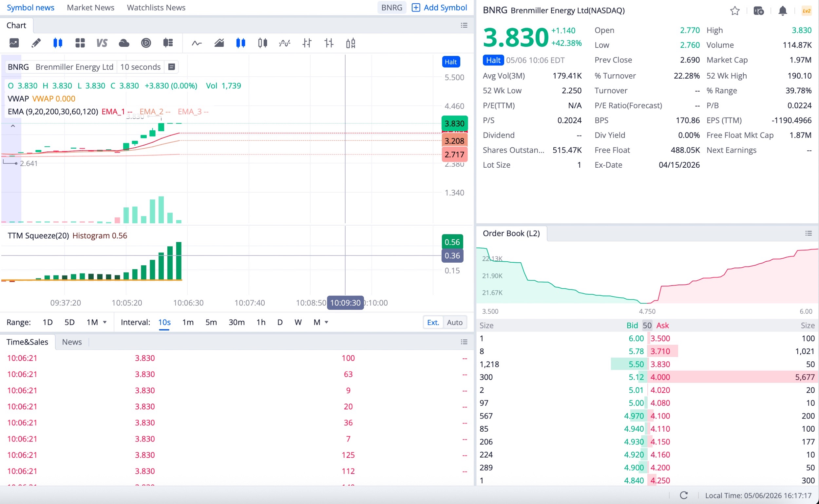
Task: Click the TTM Squeeze(20) indicator label
Action: coord(38,236)
